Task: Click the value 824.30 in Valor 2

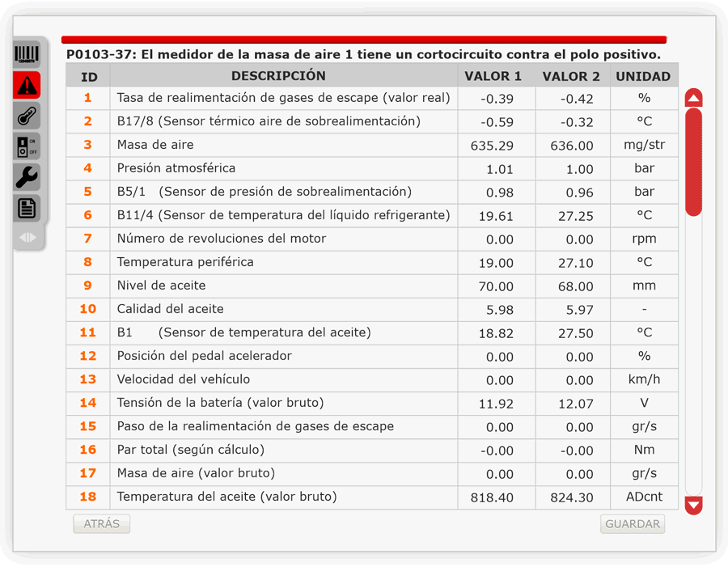Action: click(572, 497)
